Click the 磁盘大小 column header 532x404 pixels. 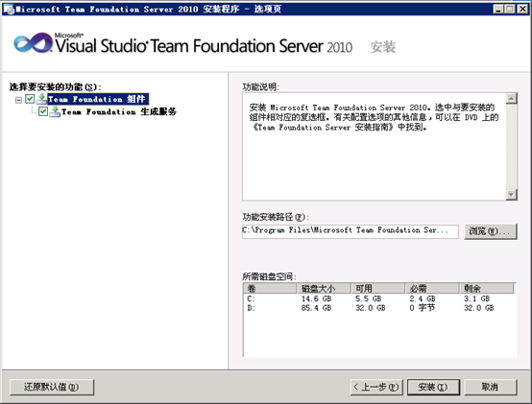click(x=324, y=289)
